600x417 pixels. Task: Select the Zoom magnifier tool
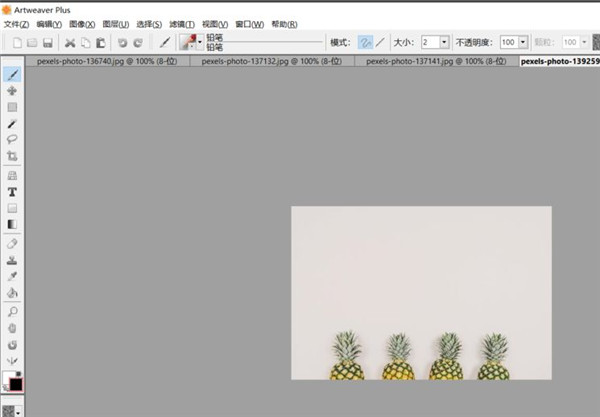(12, 311)
